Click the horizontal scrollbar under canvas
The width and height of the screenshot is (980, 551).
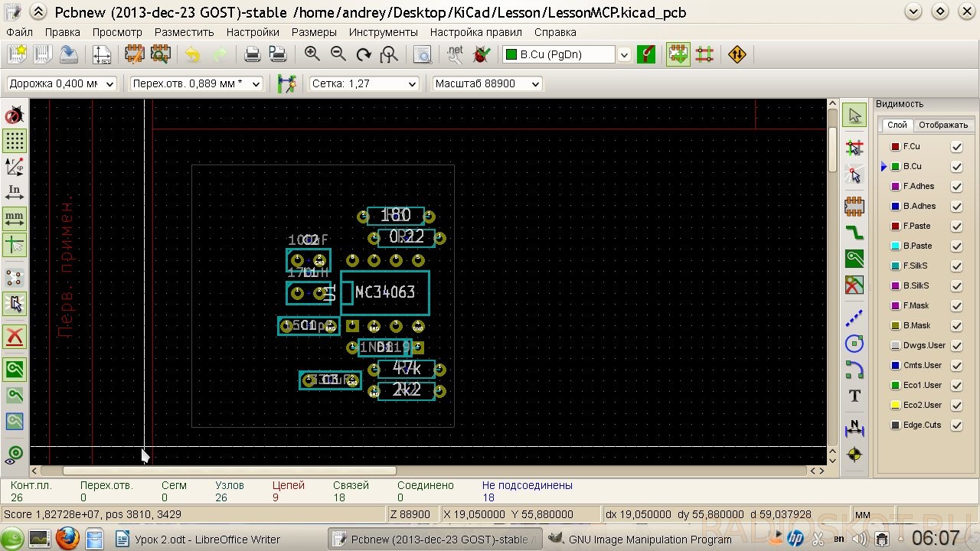pyautogui.click(x=230, y=471)
